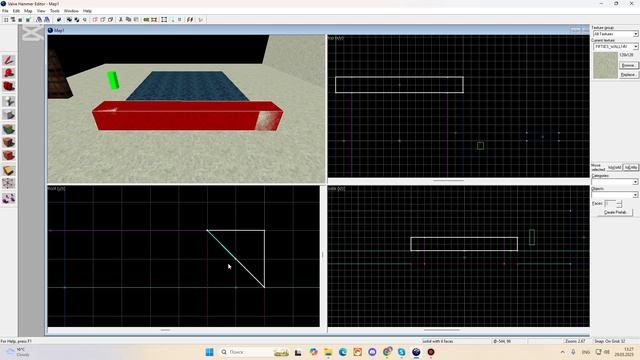Select the Apply Decals tool
This screenshot has width=640, height=360.
click(9, 156)
